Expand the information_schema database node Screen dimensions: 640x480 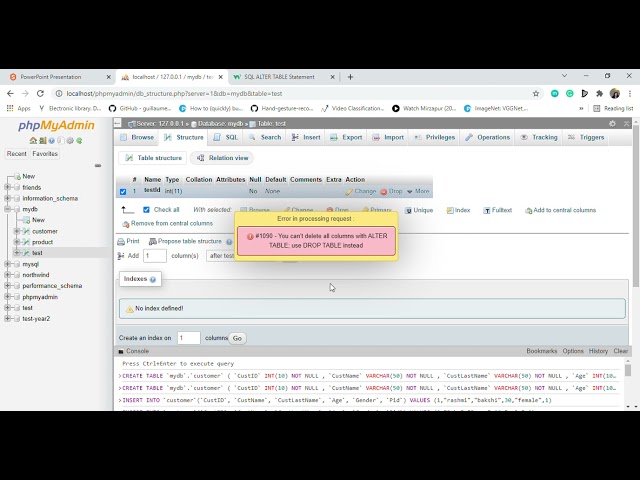[7, 198]
